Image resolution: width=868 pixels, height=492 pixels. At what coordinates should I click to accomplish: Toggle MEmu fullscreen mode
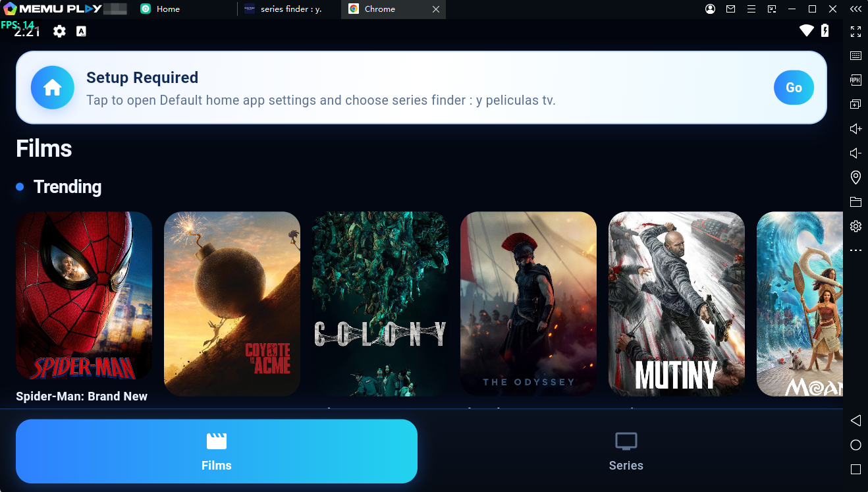tap(855, 31)
